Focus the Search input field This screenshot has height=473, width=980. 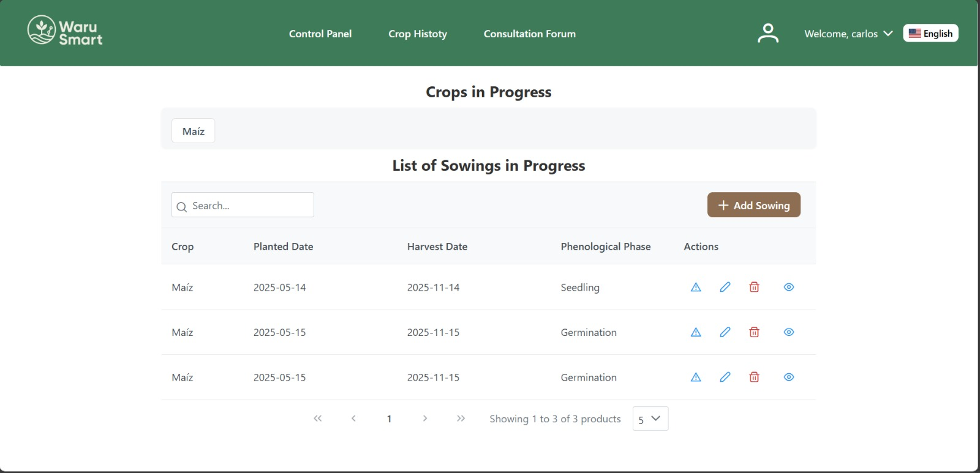tap(243, 205)
